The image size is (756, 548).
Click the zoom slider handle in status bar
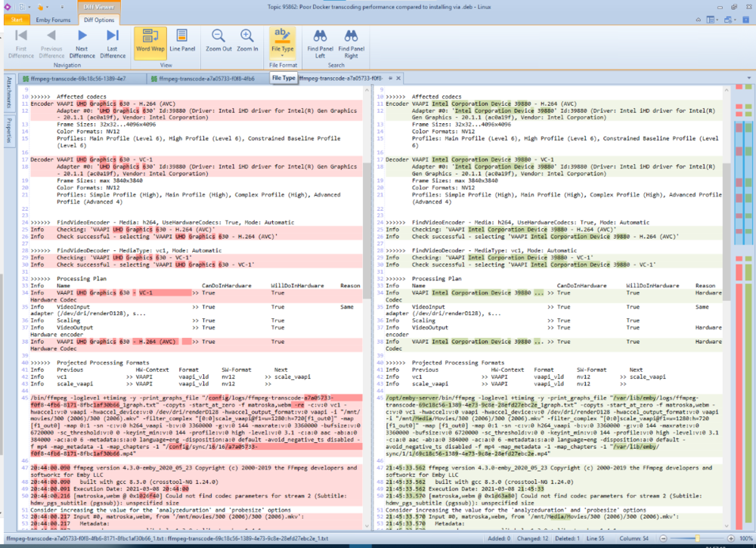point(697,538)
